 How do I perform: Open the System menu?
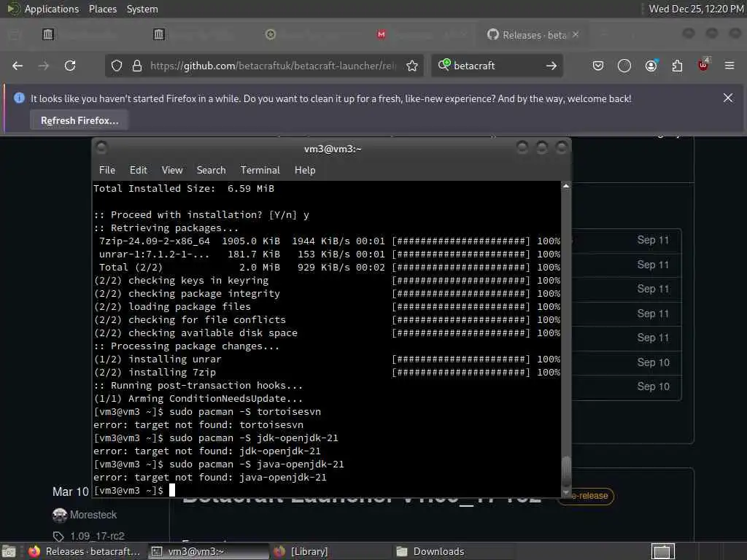[142, 9]
